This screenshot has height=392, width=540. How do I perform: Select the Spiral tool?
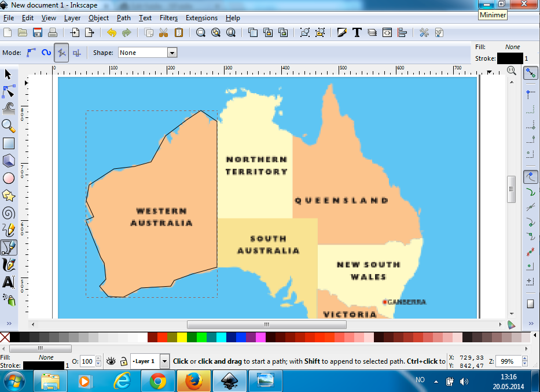tap(8, 213)
